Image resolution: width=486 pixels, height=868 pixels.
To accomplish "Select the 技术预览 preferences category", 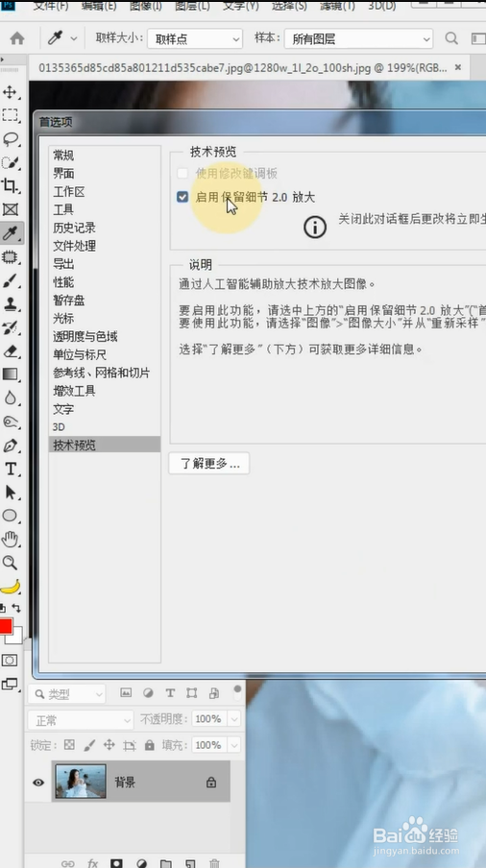I will [104, 446].
